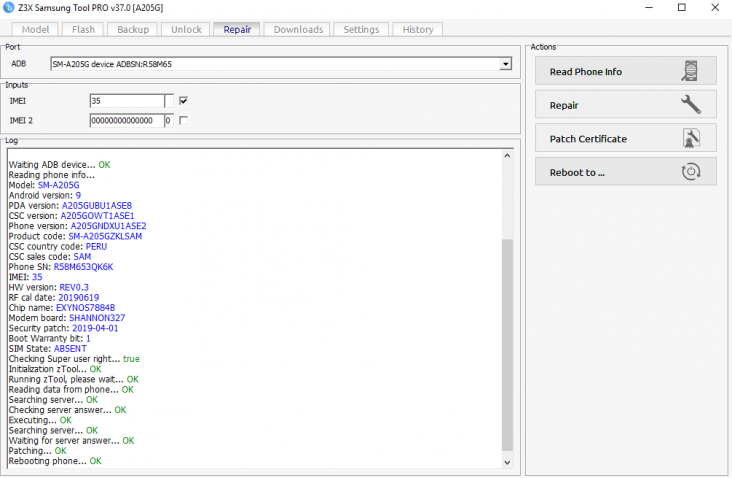The width and height of the screenshot is (732, 478).
Task: Click the IMEI check digit box
Action: [169, 101]
